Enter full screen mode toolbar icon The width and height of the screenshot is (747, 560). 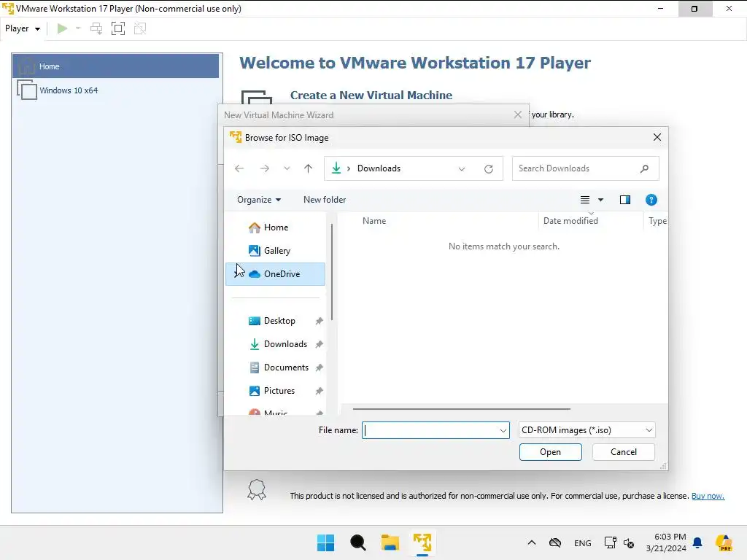(x=118, y=28)
